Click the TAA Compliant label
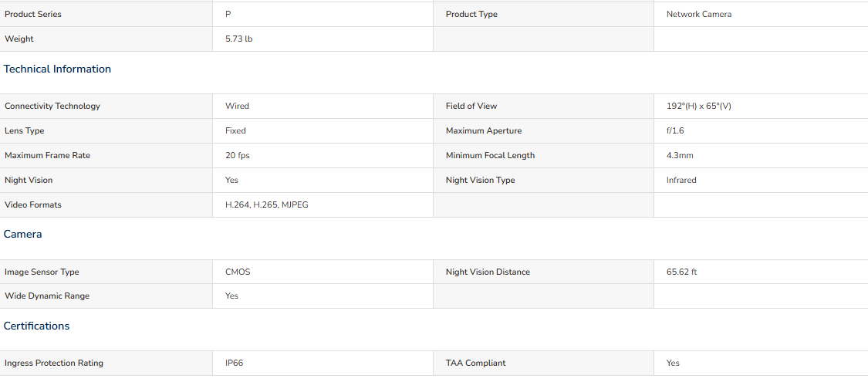 (475, 363)
